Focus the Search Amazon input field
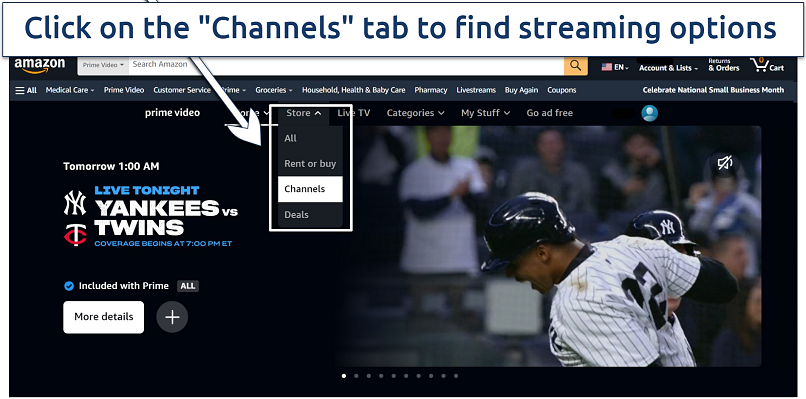This screenshot has width=806, height=399. [x=346, y=65]
